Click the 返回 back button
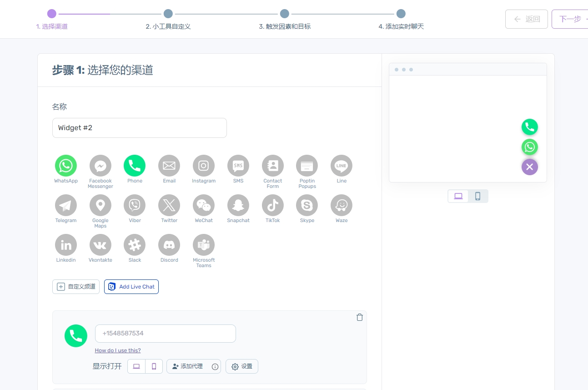This screenshot has width=588, height=390. coord(527,19)
